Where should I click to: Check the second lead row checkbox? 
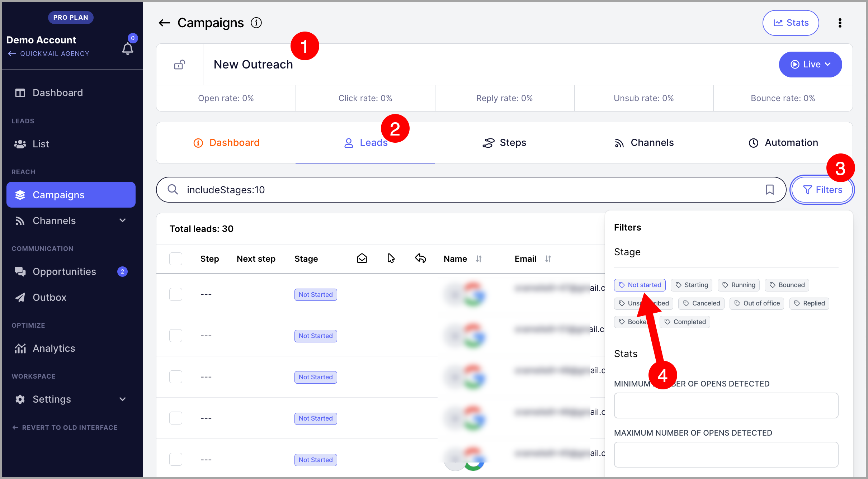[176, 336]
